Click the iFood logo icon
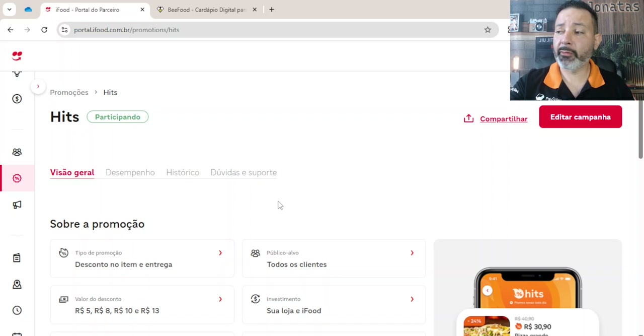644x336 pixels. (17, 56)
